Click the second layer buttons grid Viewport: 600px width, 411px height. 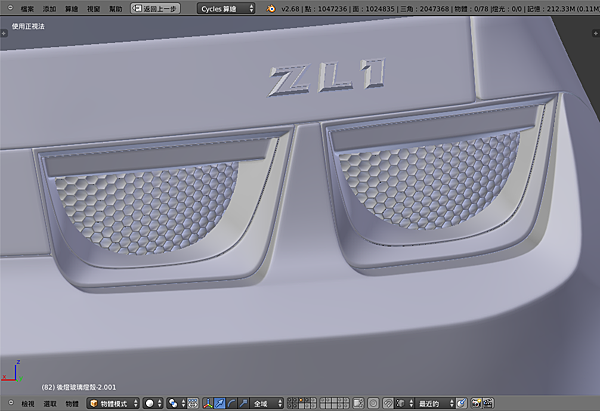(334, 403)
